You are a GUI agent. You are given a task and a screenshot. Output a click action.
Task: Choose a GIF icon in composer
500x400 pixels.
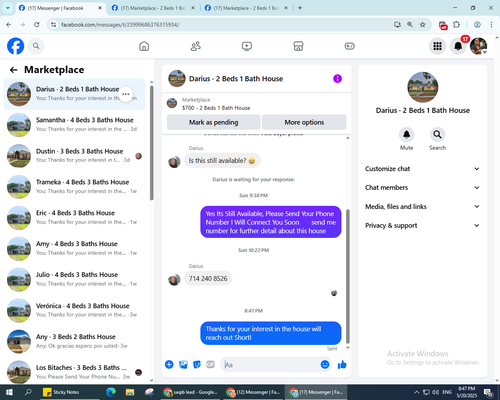[x=210, y=365]
